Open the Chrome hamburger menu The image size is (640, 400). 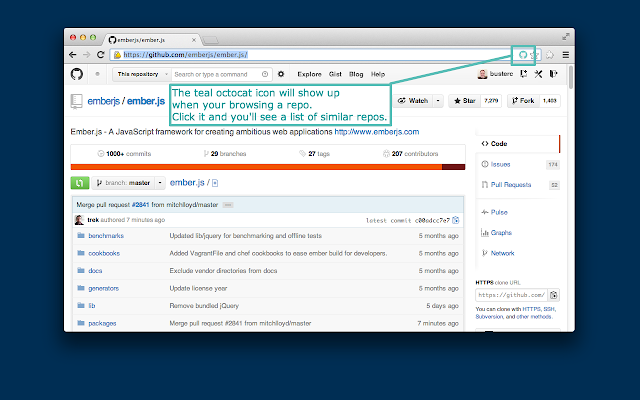566,55
